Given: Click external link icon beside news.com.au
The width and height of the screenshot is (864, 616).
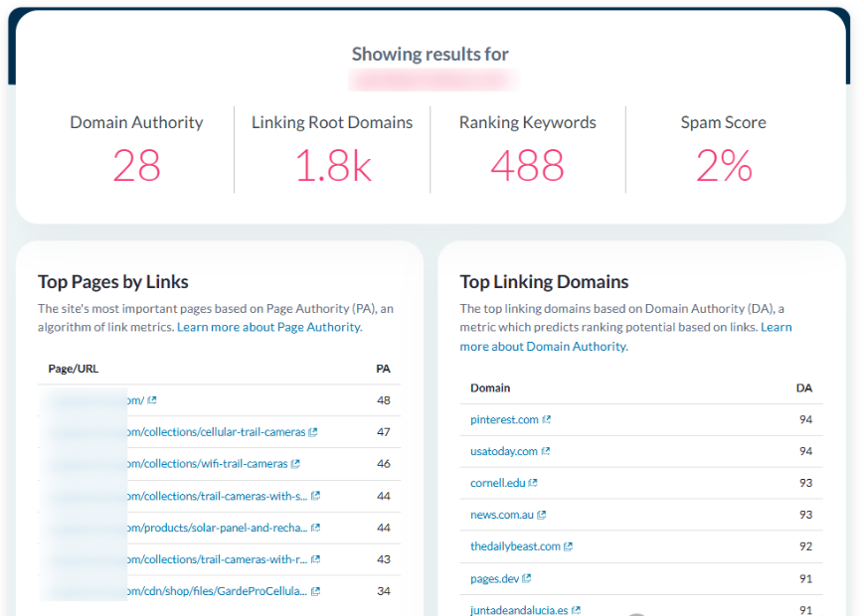Looking at the screenshot, I should click(x=542, y=516).
